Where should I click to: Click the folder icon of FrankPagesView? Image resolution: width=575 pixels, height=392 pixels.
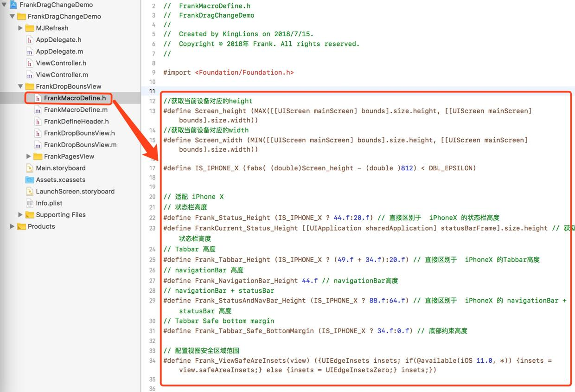click(x=38, y=157)
